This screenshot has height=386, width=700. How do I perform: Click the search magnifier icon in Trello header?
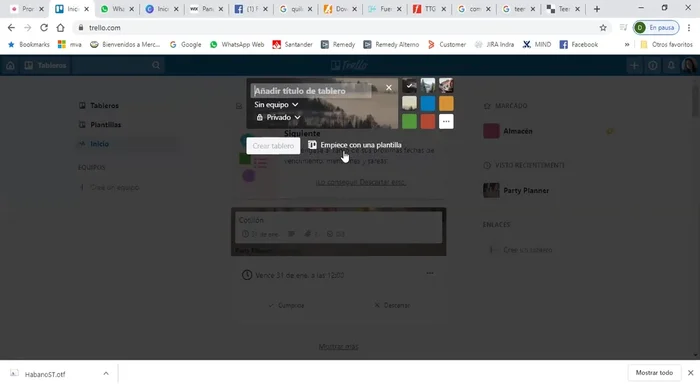pos(156,66)
